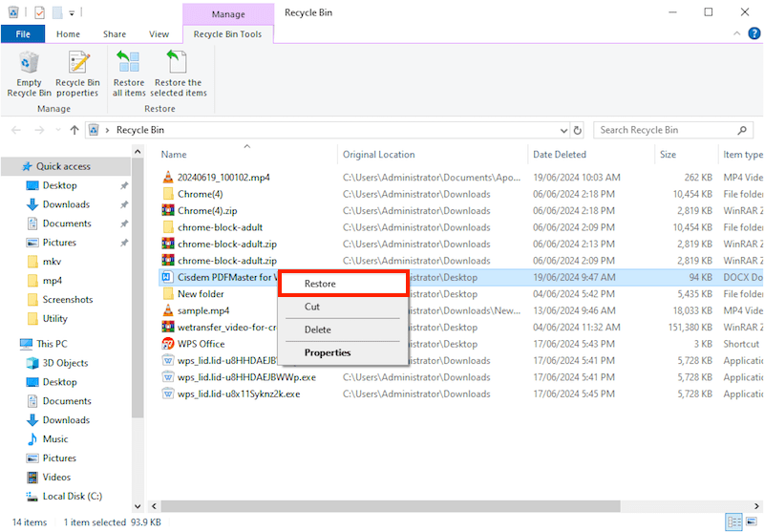Click WinRAR icon of Chrome(4).zip
This screenshot has width=764, height=532.
click(x=168, y=210)
